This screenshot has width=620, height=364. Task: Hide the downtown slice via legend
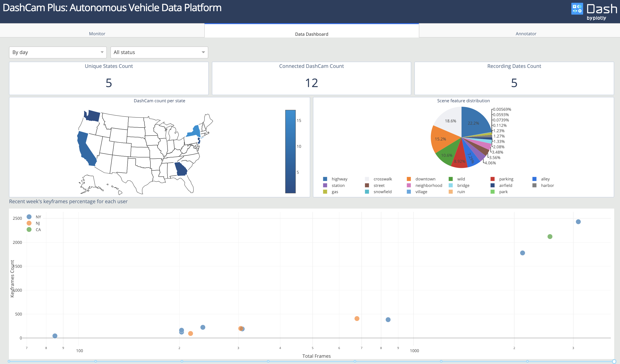pos(425,179)
